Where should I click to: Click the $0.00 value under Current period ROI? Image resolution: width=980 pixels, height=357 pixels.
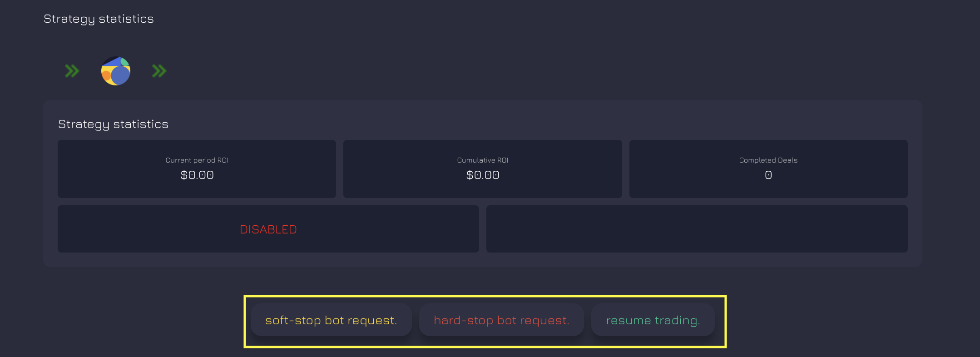tap(197, 175)
